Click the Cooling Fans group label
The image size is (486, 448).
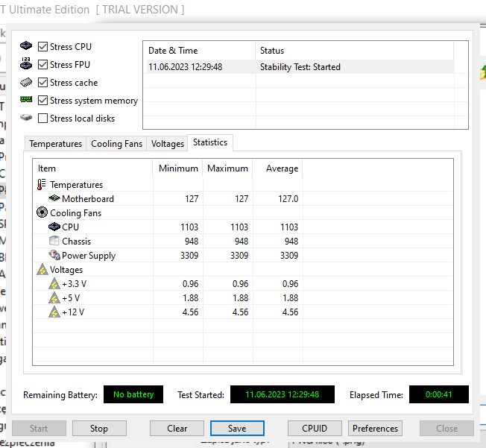(x=75, y=213)
